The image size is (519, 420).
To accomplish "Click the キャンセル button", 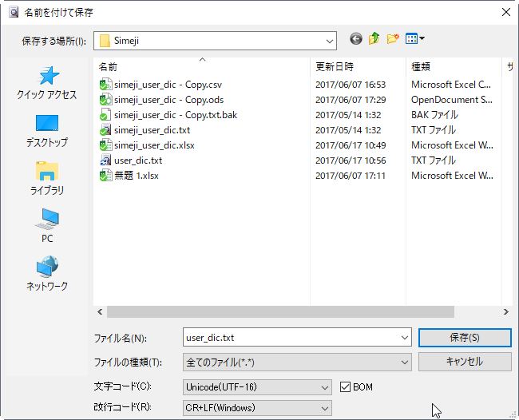I will coord(465,362).
